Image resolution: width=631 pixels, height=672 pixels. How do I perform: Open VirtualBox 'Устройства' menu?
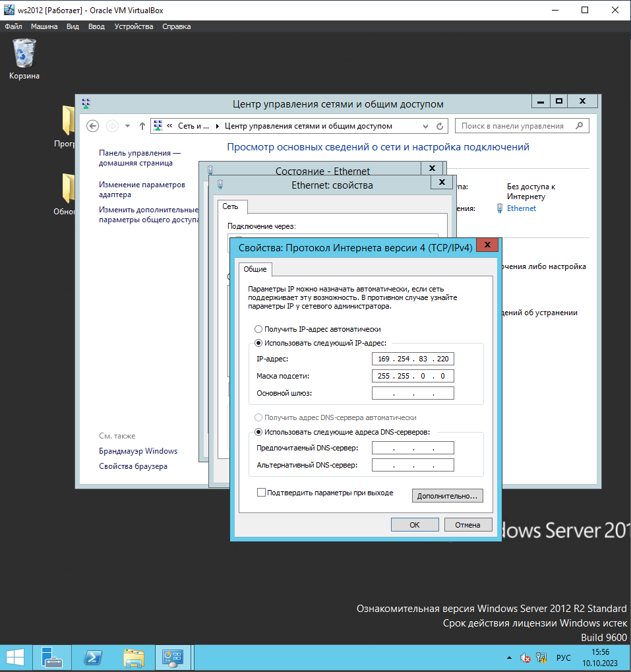click(134, 26)
